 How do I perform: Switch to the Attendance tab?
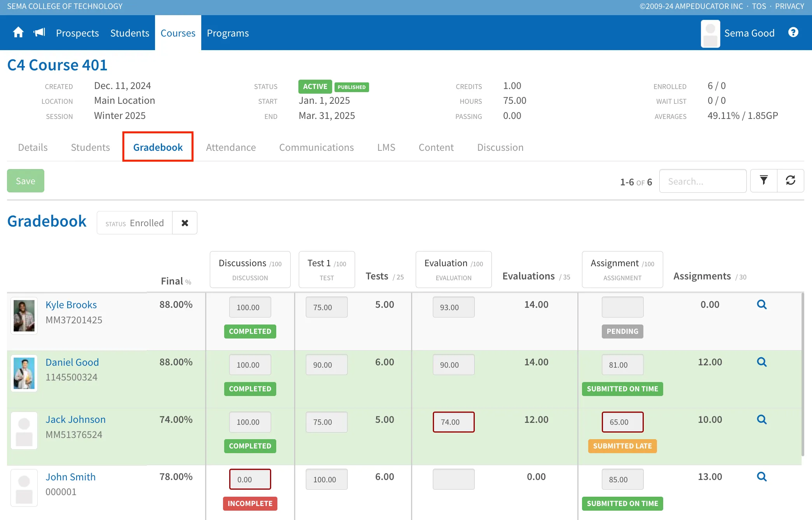pos(231,147)
